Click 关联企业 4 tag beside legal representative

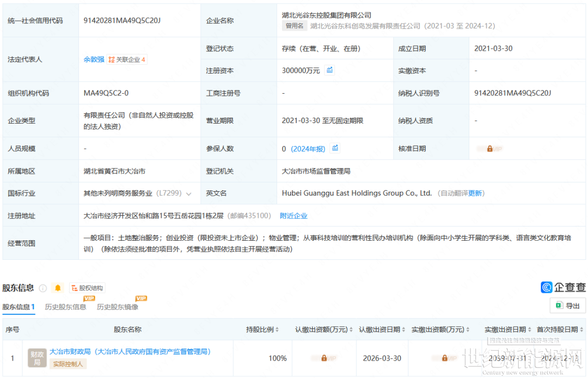[127, 59]
